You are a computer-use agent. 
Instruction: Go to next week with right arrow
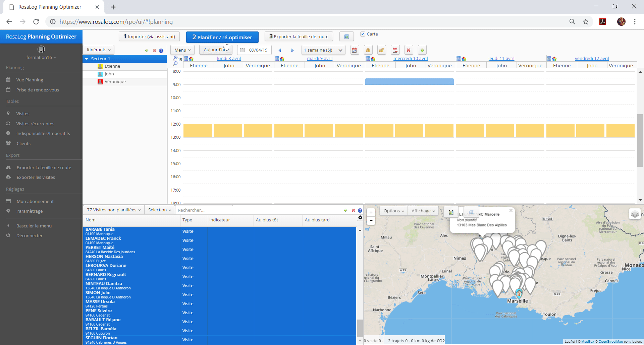292,50
